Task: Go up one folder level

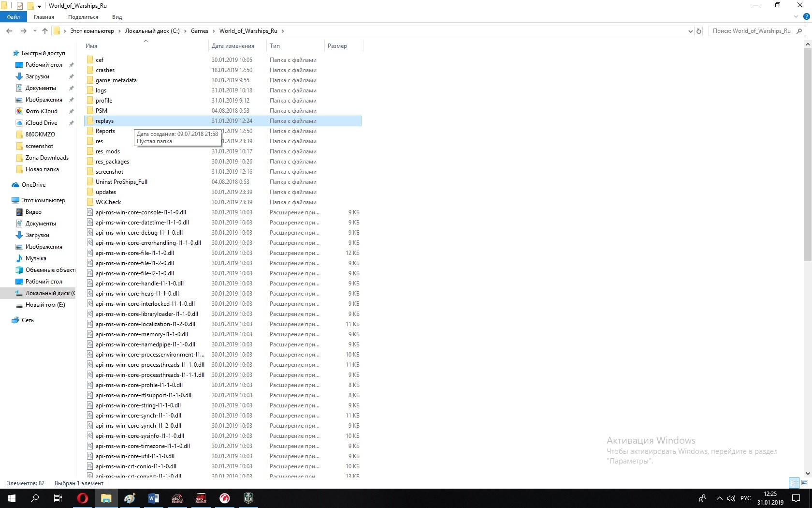Action: (45, 31)
